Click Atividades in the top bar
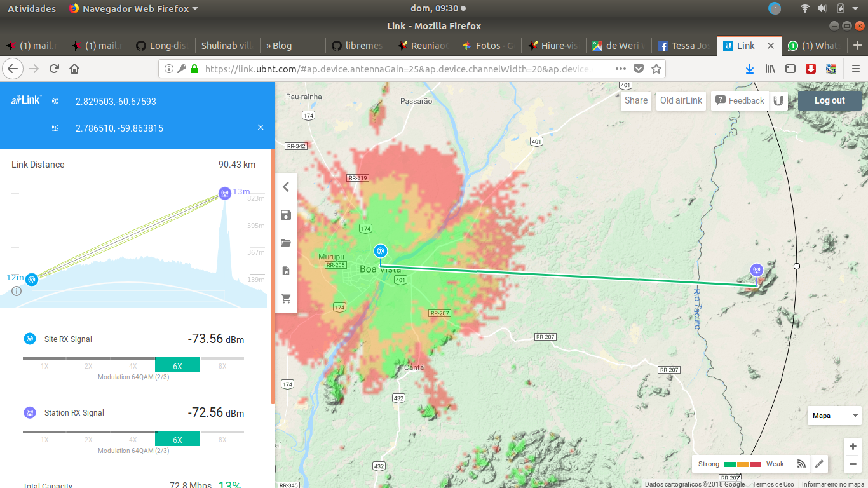The height and width of the screenshot is (488, 868). point(32,9)
